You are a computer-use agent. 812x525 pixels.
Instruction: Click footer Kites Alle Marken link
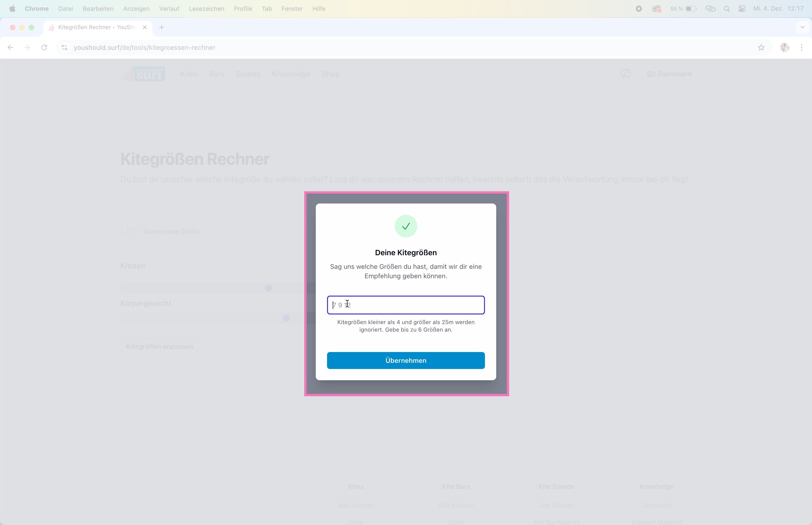356,505
